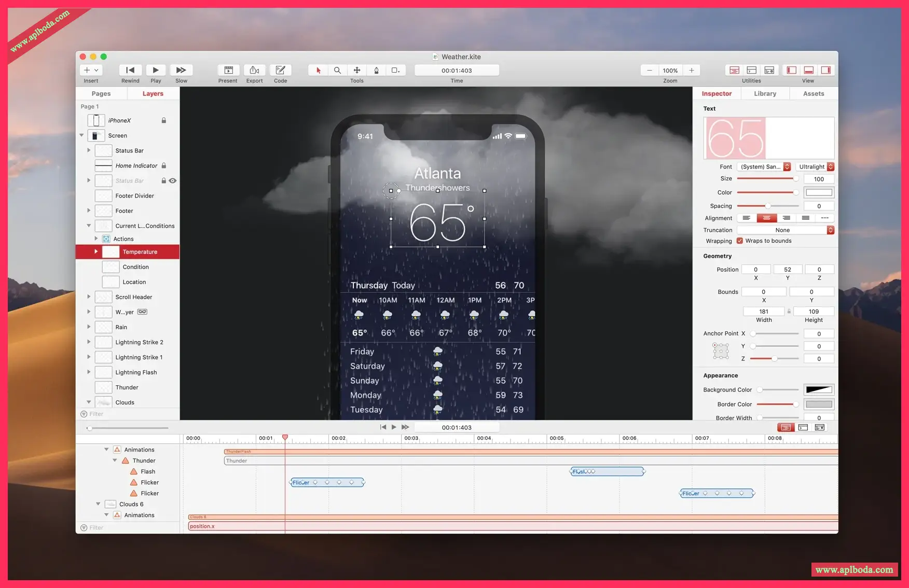The image size is (909, 588).
Task: Select the arrow pointer tool
Action: pyautogui.click(x=318, y=70)
